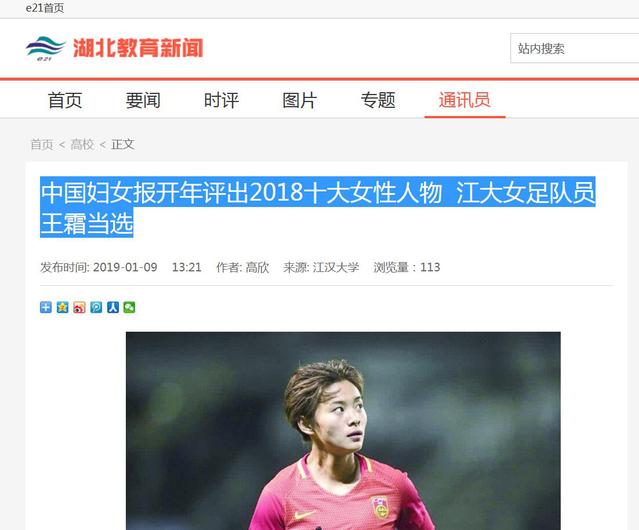639x530 pixels.
Task: Click the highlighted article headline
Action: pos(318,207)
